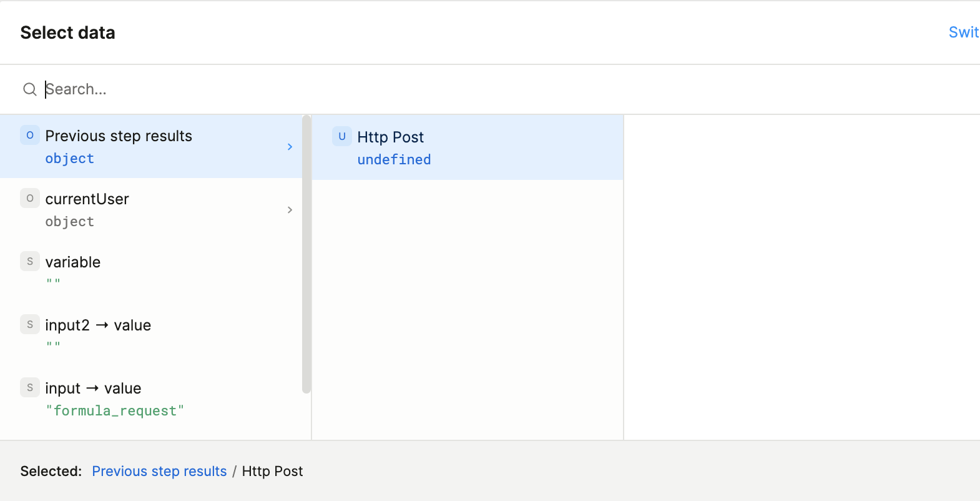Click the string badge beside input → value
The width and height of the screenshot is (980, 501).
[30, 388]
